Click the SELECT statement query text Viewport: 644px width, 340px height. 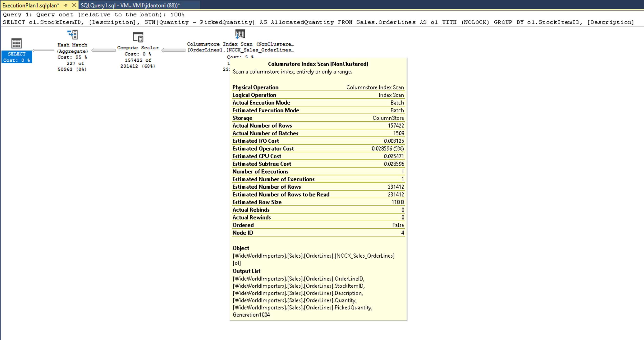pos(175,22)
